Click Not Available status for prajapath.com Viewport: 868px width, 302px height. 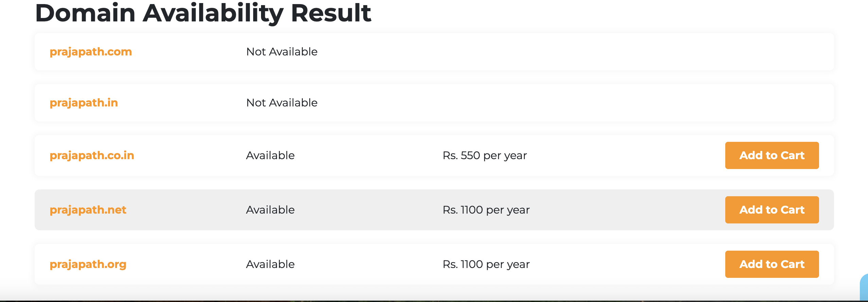click(x=282, y=52)
